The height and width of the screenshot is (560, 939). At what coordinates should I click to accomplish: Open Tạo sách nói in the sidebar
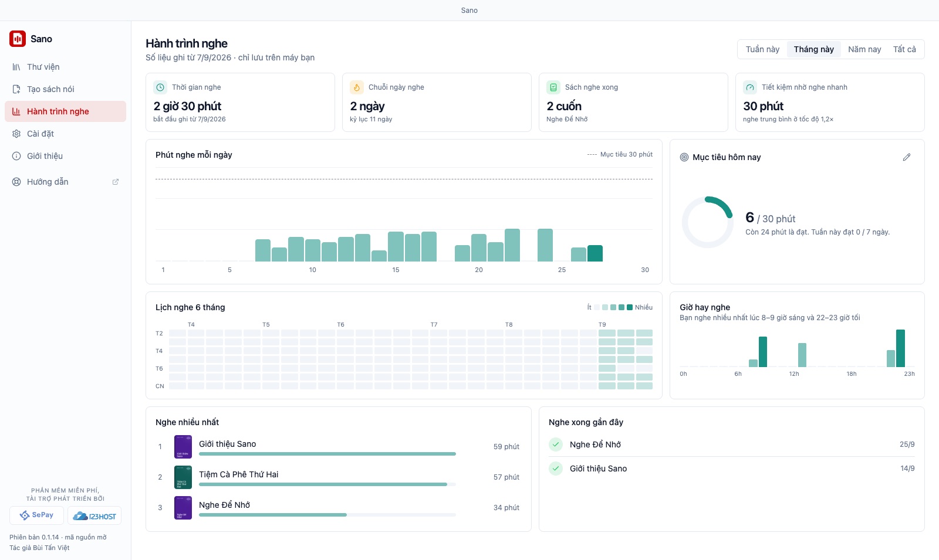point(65,89)
